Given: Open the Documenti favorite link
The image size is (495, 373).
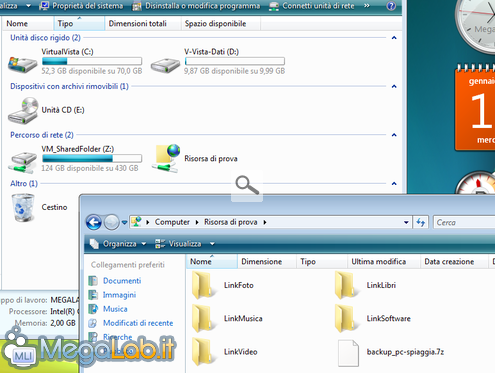Looking at the screenshot, I should [122, 281].
